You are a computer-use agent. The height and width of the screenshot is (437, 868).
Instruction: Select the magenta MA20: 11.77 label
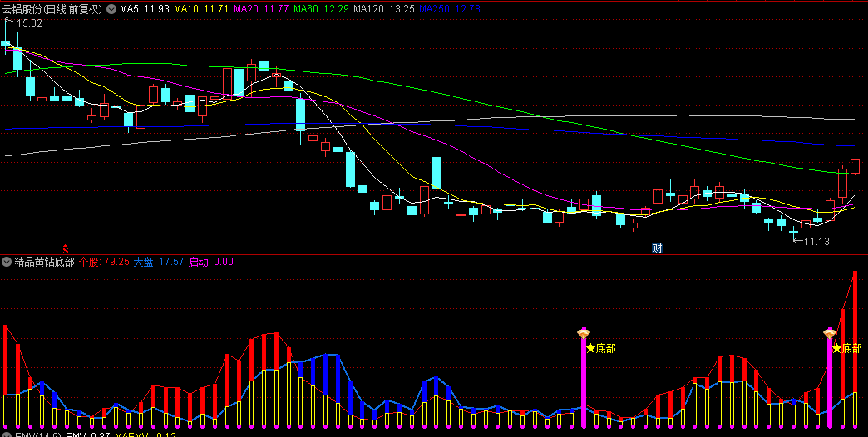pos(261,9)
